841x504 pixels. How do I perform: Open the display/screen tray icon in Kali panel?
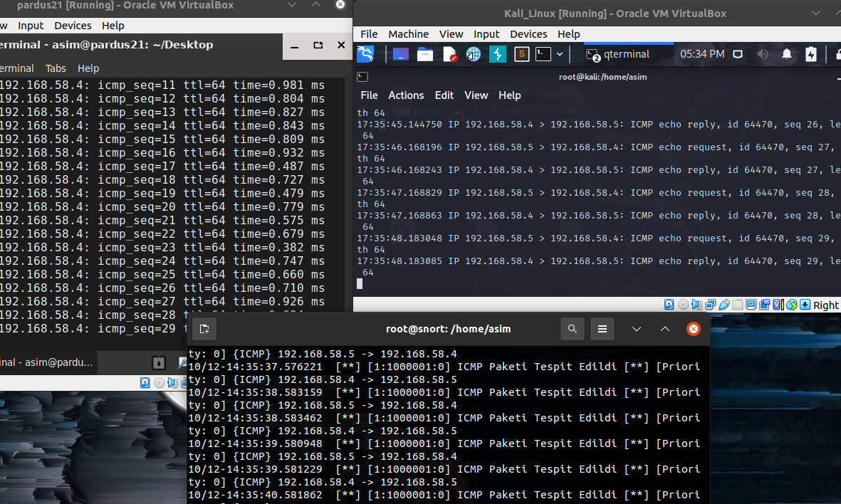[738, 54]
